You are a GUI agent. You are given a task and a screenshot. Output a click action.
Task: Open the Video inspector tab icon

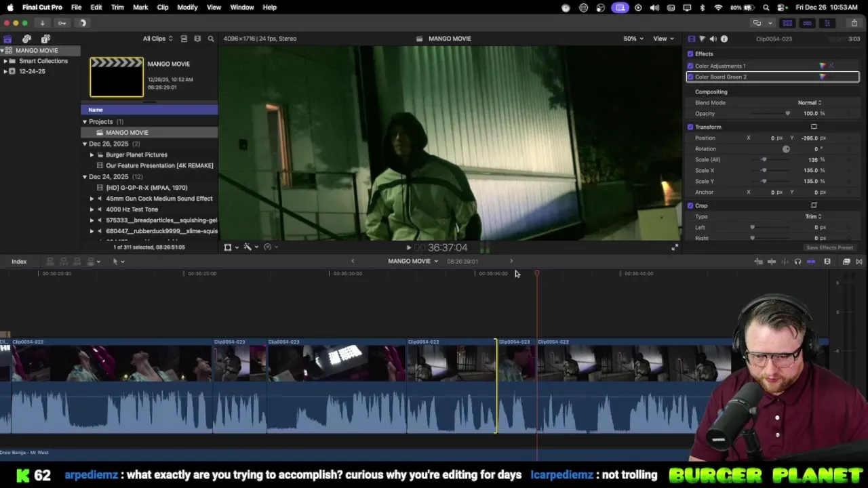pos(691,39)
